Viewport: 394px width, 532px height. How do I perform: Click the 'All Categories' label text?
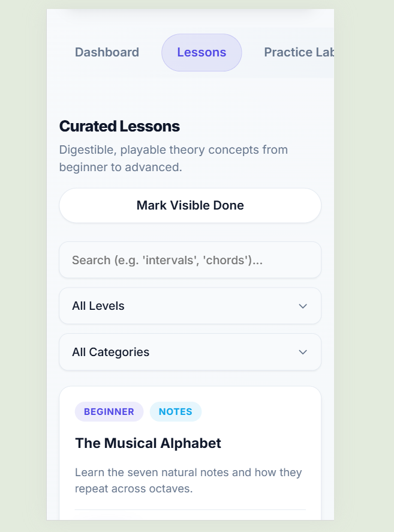pos(111,352)
